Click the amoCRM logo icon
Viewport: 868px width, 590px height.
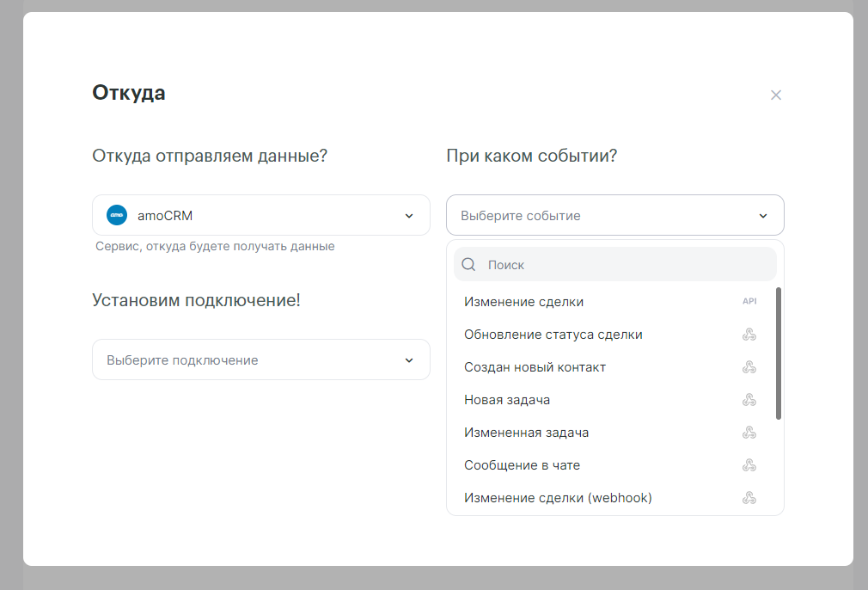[117, 215]
